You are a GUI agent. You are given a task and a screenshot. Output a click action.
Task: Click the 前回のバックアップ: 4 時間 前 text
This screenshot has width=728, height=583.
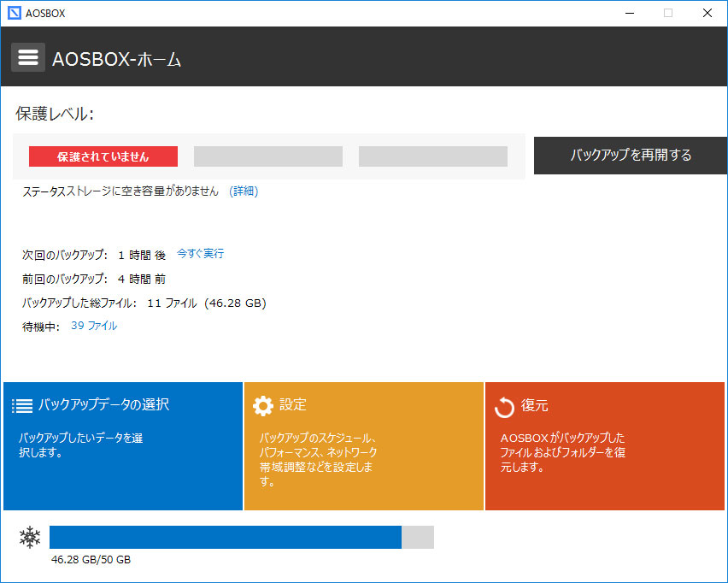pos(94,279)
